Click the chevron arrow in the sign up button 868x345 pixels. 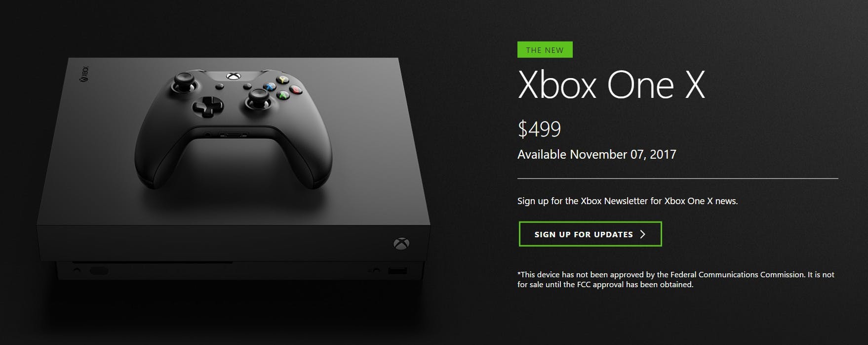[642, 234]
